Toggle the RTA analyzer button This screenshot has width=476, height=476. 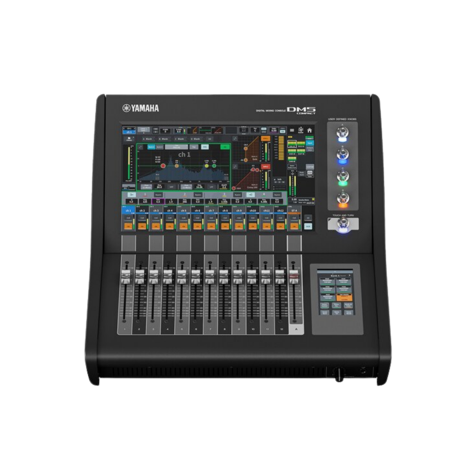[205, 147]
